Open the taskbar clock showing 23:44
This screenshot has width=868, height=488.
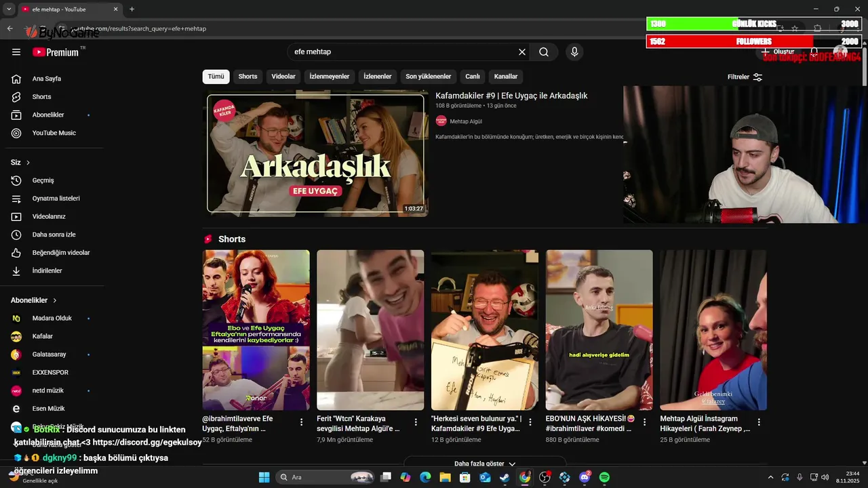click(x=847, y=477)
